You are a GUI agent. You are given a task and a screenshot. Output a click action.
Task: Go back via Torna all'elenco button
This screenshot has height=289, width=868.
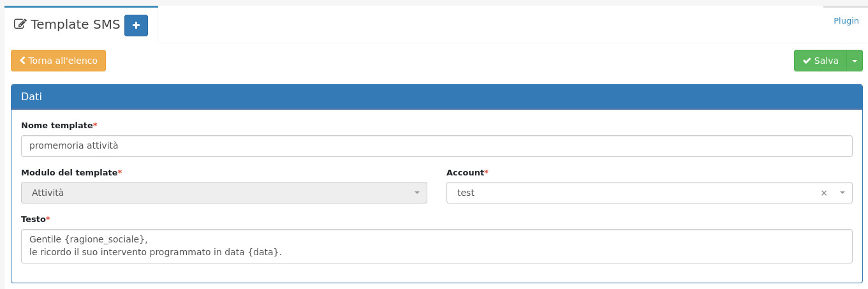click(59, 61)
